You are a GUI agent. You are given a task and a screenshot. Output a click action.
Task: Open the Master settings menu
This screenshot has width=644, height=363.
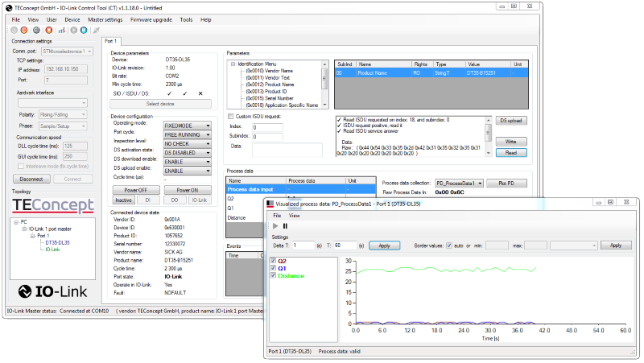tap(105, 19)
